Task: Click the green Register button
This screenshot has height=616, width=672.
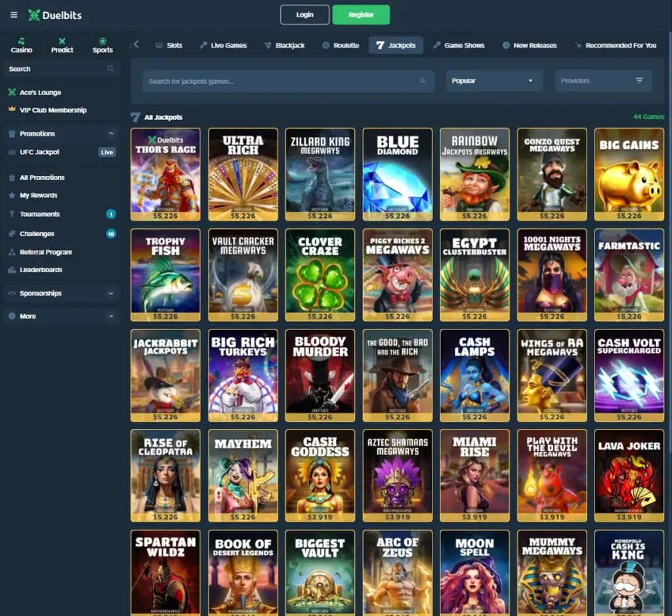Action: pyautogui.click(x=361, y=14)
